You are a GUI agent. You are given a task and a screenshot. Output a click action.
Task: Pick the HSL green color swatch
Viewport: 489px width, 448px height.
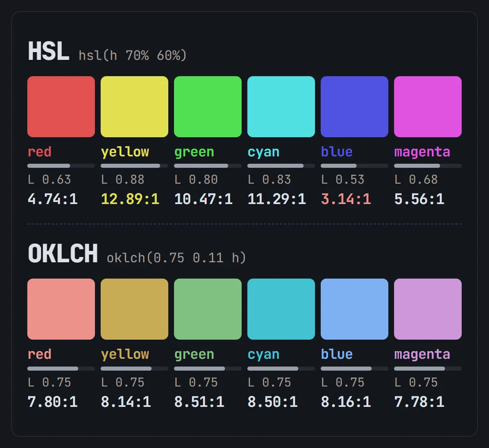click(208, 107)
